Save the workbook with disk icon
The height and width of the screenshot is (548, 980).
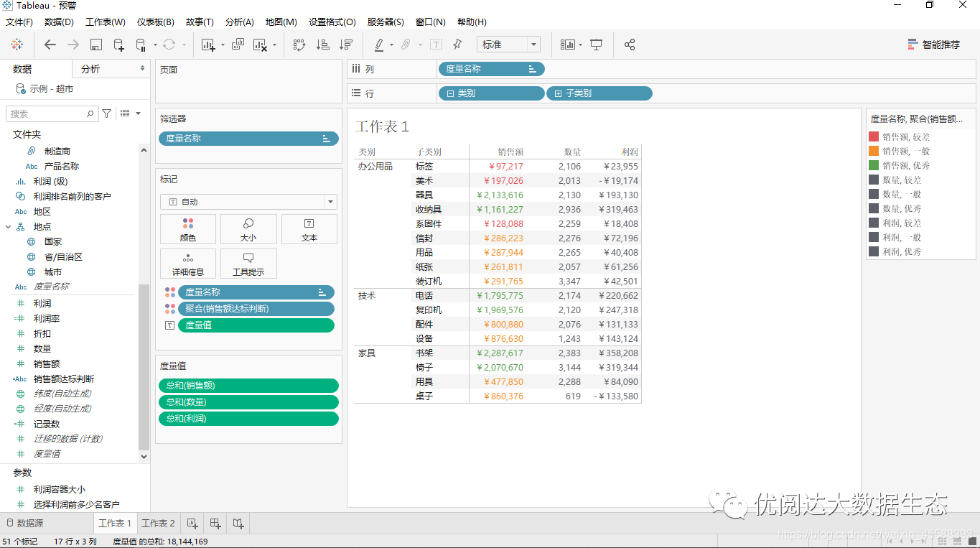click(x=96, y=45)
